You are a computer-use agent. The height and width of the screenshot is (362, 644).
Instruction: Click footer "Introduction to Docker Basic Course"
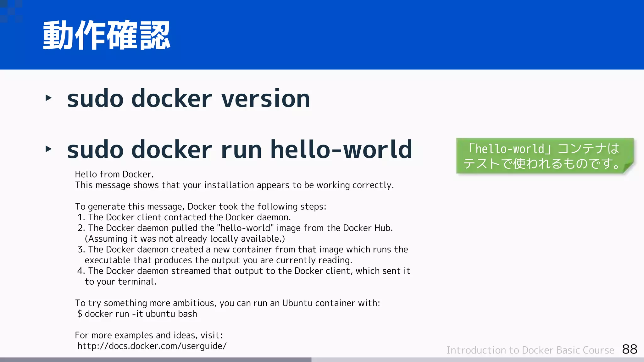(x=530, y=350)
